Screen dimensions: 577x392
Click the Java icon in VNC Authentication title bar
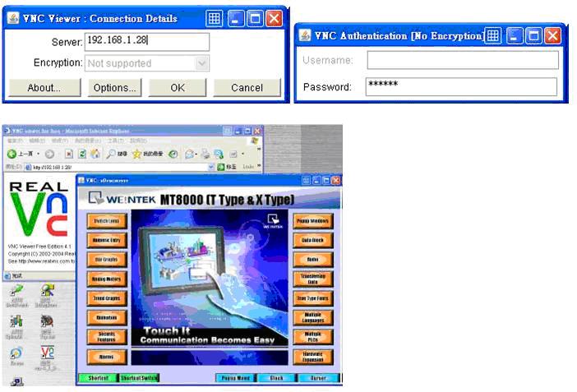[305, 35]
